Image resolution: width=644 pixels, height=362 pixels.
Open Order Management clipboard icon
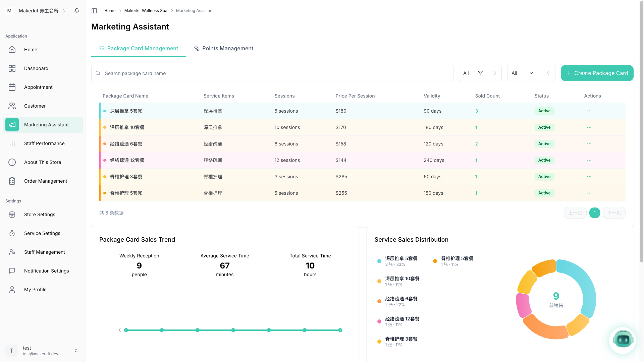click(x=12, y=181)
